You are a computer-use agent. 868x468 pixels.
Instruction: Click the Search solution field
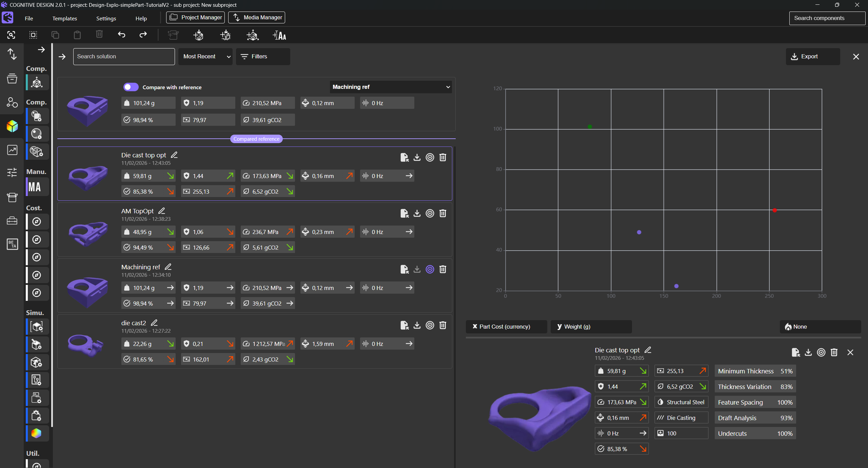124,56
